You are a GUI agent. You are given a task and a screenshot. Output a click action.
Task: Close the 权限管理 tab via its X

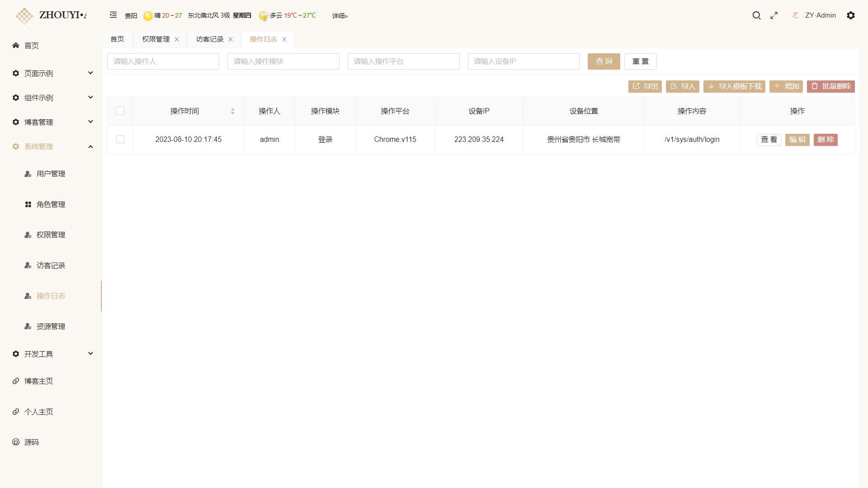coord(177,39)
